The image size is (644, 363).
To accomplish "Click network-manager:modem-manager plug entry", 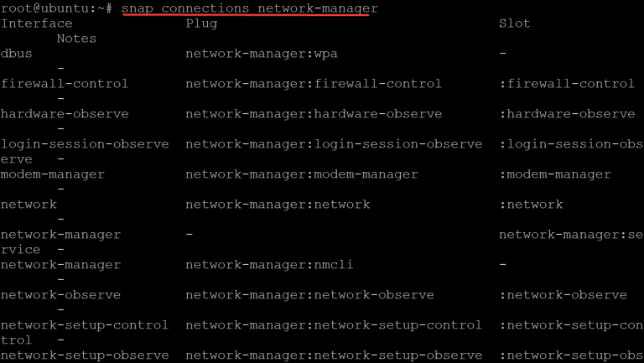I will (x=302, y=174).
